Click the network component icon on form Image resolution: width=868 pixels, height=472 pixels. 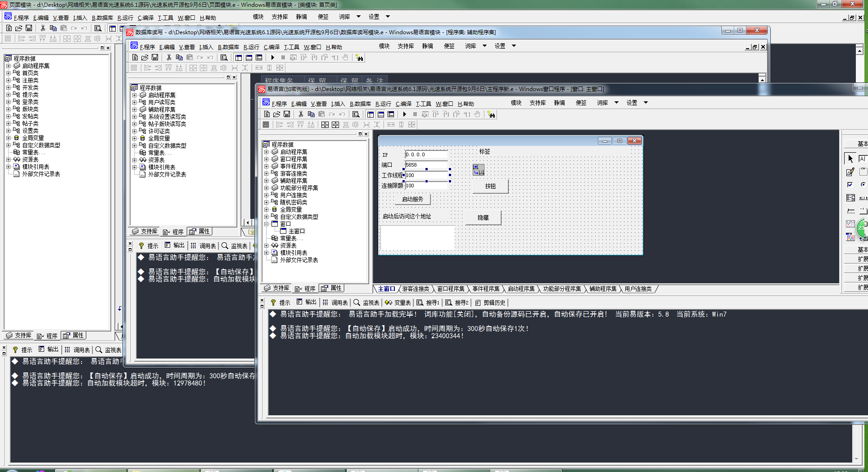point(478,169)
